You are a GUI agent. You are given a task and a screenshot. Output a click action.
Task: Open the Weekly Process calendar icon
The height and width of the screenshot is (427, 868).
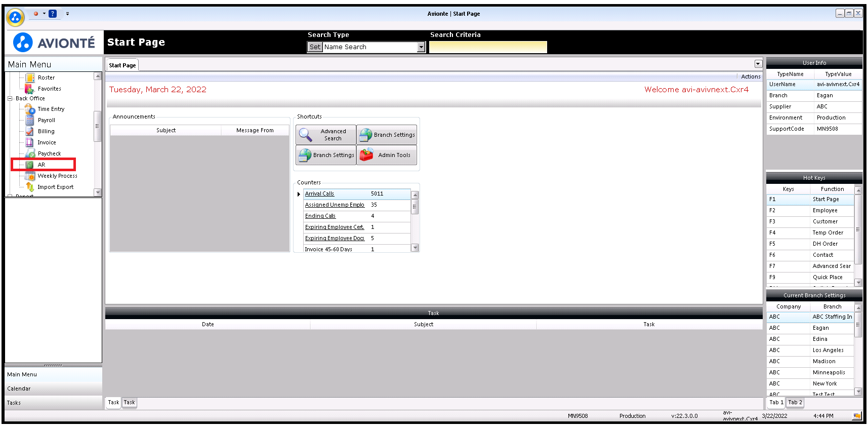[30, 176]
